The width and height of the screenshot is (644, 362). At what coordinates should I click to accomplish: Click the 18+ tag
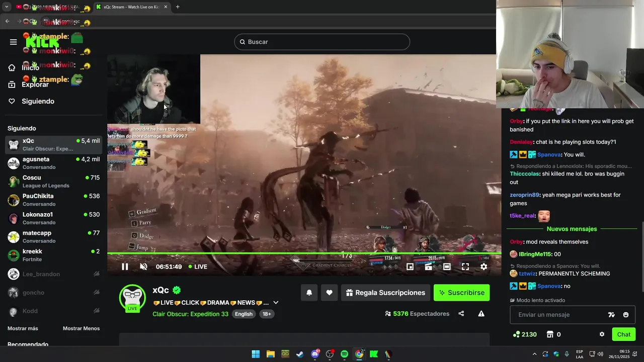coord(267,314)
